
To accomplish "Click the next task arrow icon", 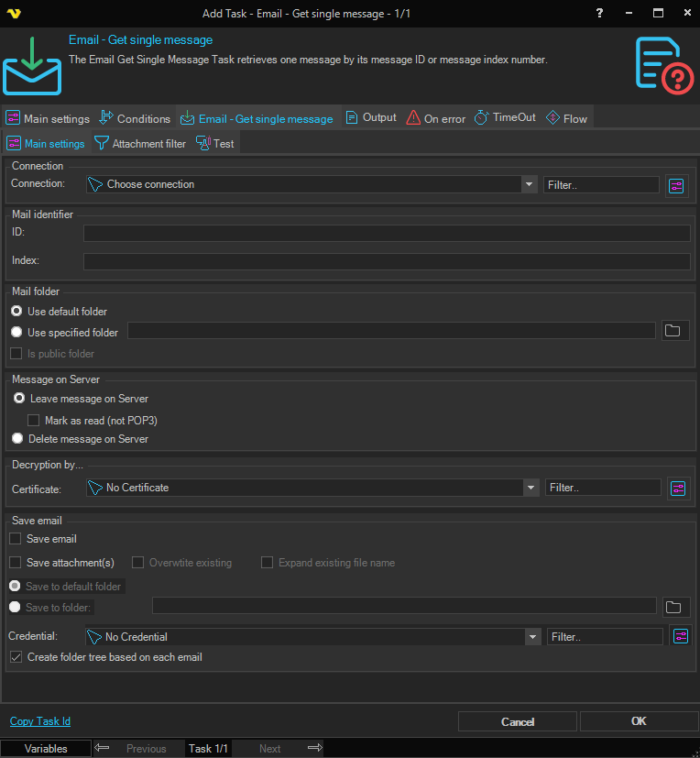I will pos(314,748).
